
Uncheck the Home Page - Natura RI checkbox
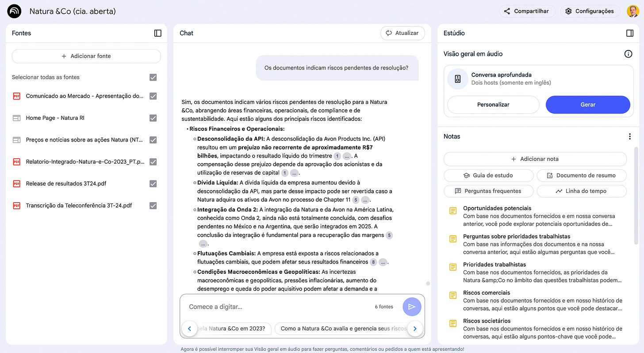(153, 118)
